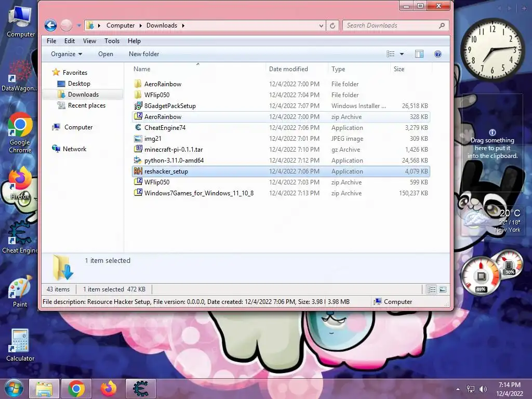
Task: Open Explorer help question-mark icon
Action: pyautogui.click(x=437, y=54)
